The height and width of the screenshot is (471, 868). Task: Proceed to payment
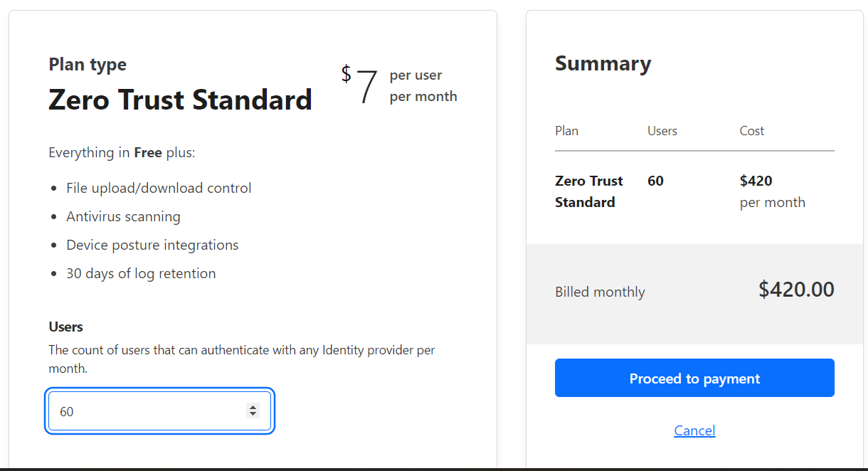click(x=694, y=378)
